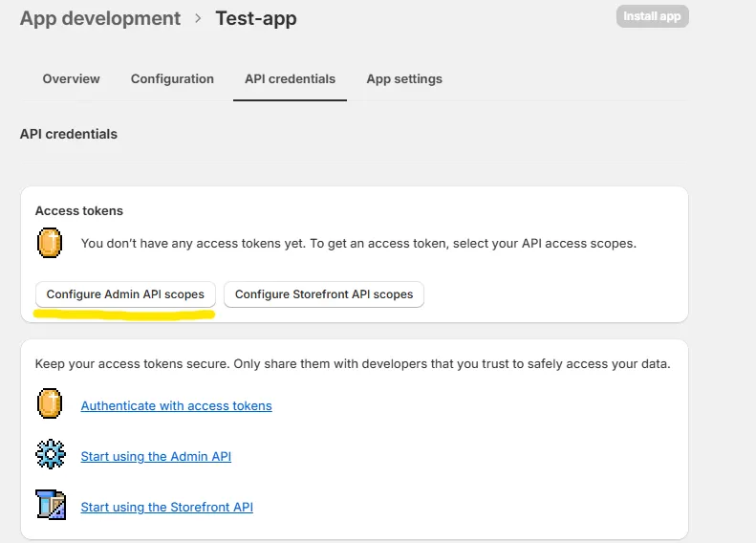Open the Overview tab
The height and width of the screenshot is (543, 756).
71,78
